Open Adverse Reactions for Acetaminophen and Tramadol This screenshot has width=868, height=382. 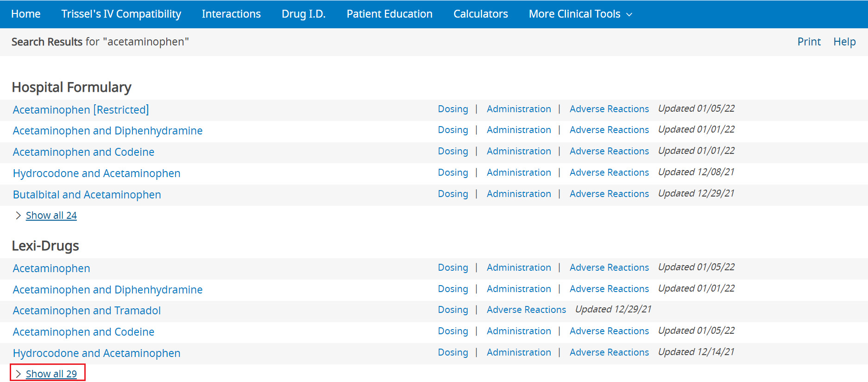(x=526, y=310)
